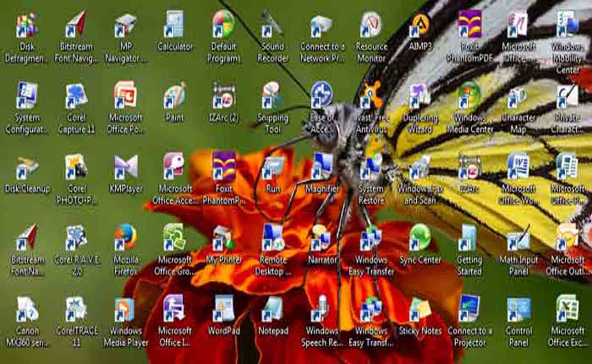
Task: Open Disk Cleanup shortcut
Action: tap(26, 167)
